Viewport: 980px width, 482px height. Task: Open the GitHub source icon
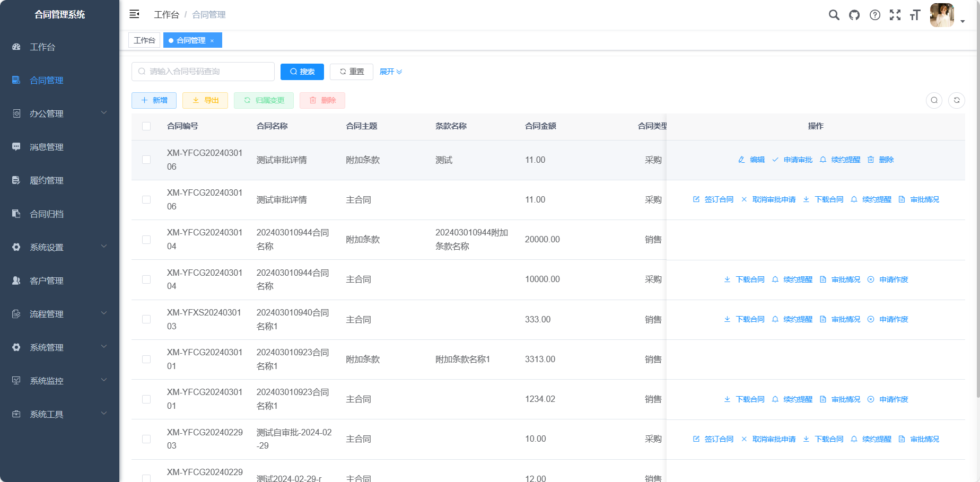[854, 15]
